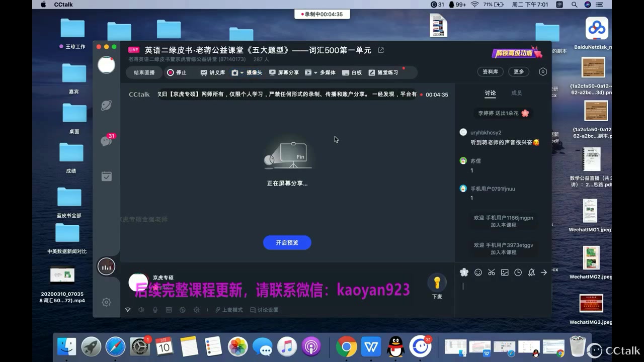Screen dimensions: 644x362
Task: Open WPS Office from the Dock
Action: tap(371, 346)
